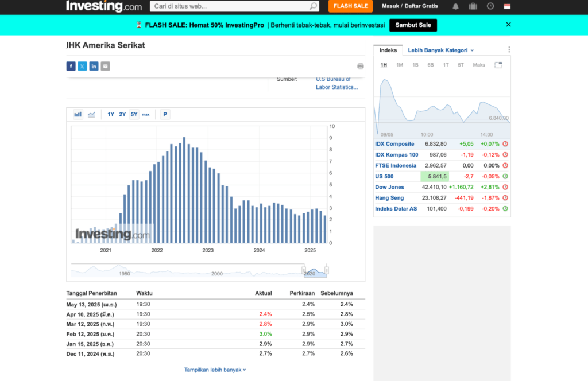Click the selected range in chart navigator
Screen dimensions: 588x381
pos(315,271)
